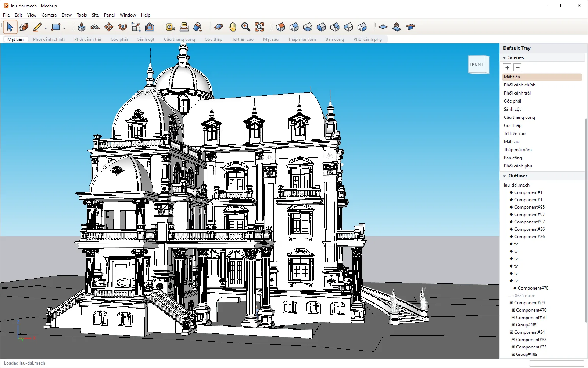Add a new scene with plus button

tap(507, 67)
